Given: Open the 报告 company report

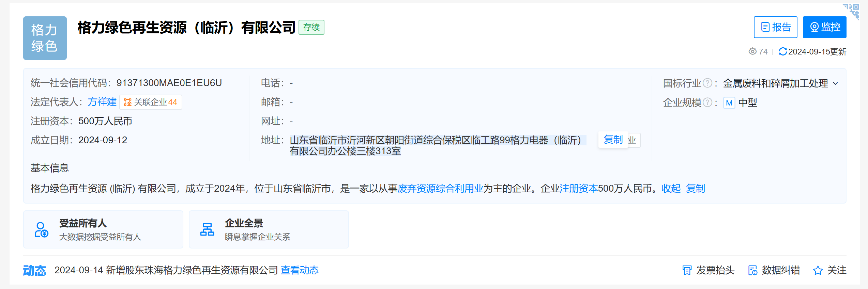Looking at the screenshot, I should pyautogui.click(x=775, y=27).
